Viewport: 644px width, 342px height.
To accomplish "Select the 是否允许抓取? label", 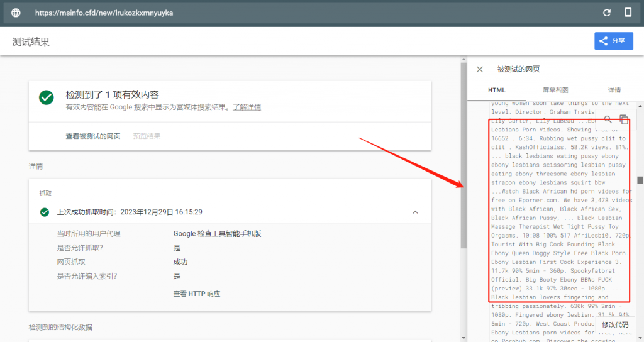I will (80, 248).
